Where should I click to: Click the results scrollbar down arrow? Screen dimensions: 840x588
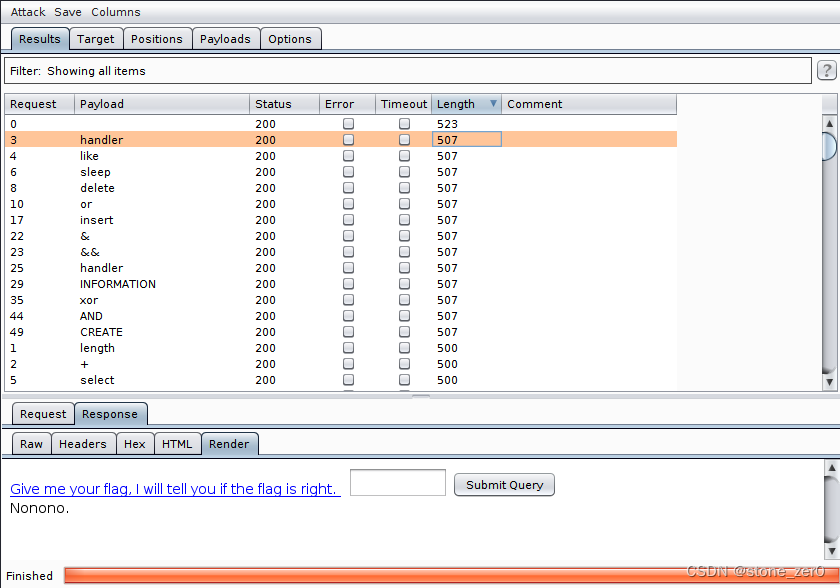pos(829,382)
